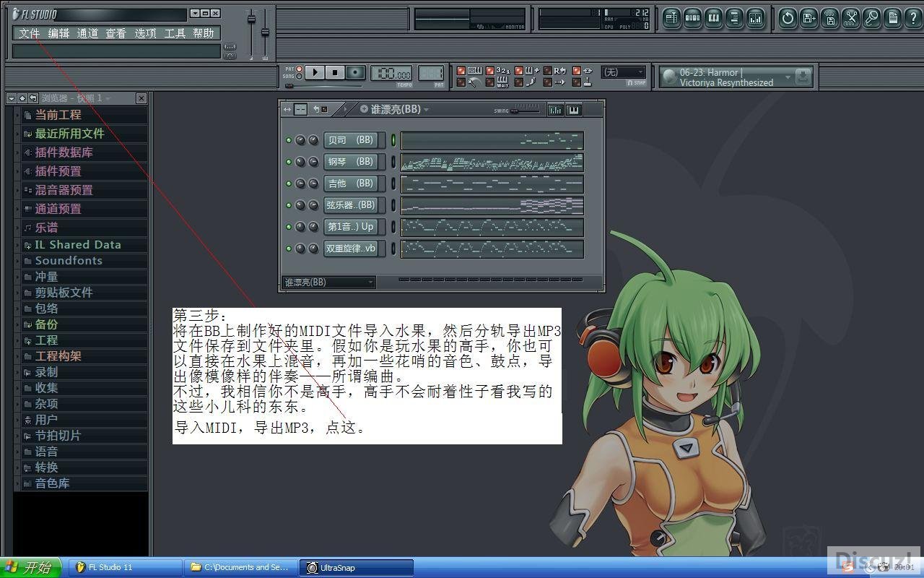Stop playback with the Stop button
The height and width of the screenshot is (578, 924).
click(x=335, y=72)
